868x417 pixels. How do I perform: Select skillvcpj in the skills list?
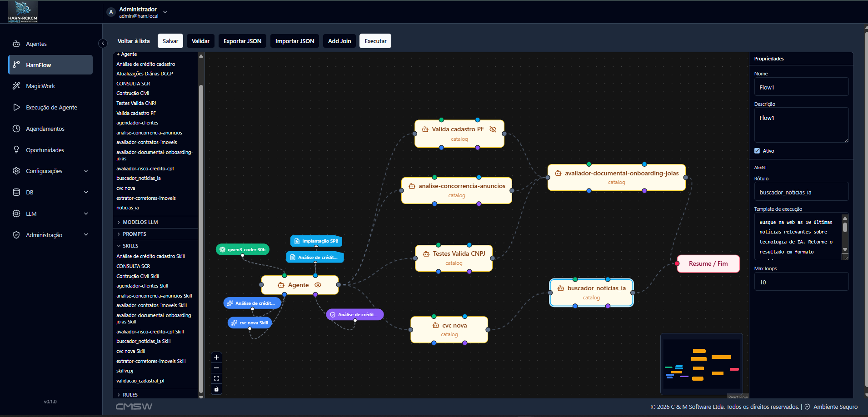[x=125, y=371]
